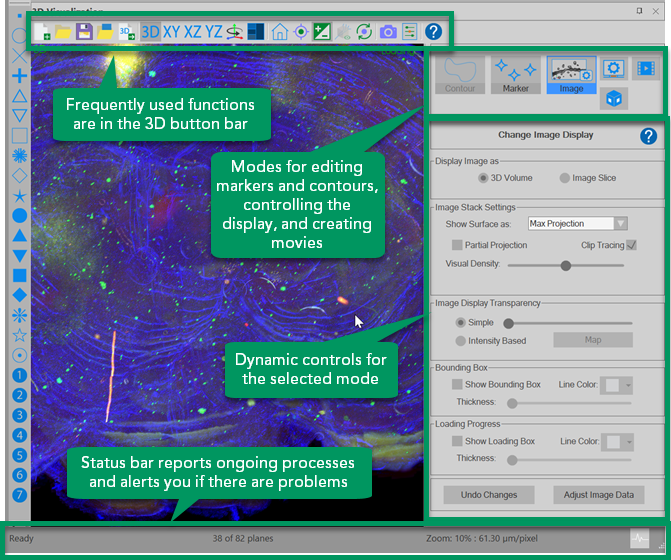Switch to the Contour mode tab

460,75
